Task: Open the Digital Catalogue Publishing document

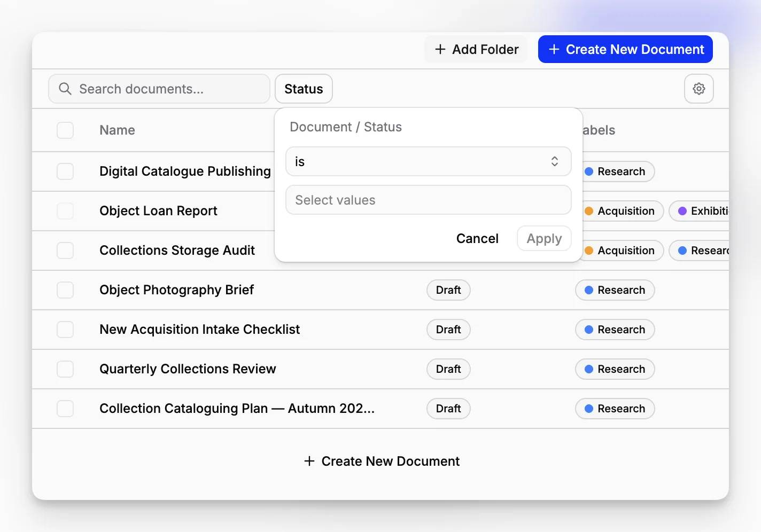Action: 185,171
